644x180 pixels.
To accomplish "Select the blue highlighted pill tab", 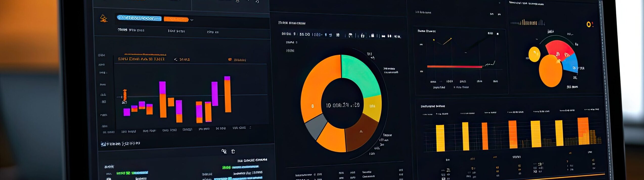I will tap(139, 18).
